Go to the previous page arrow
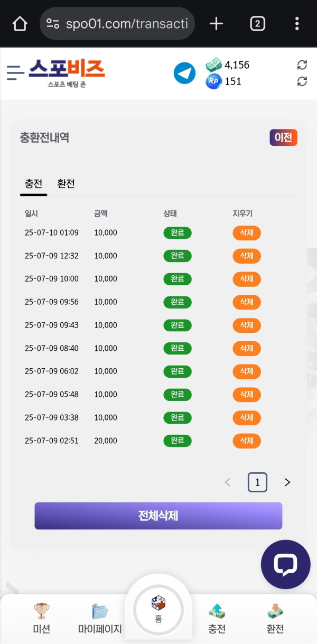317x644 pixels. (228, 482)
